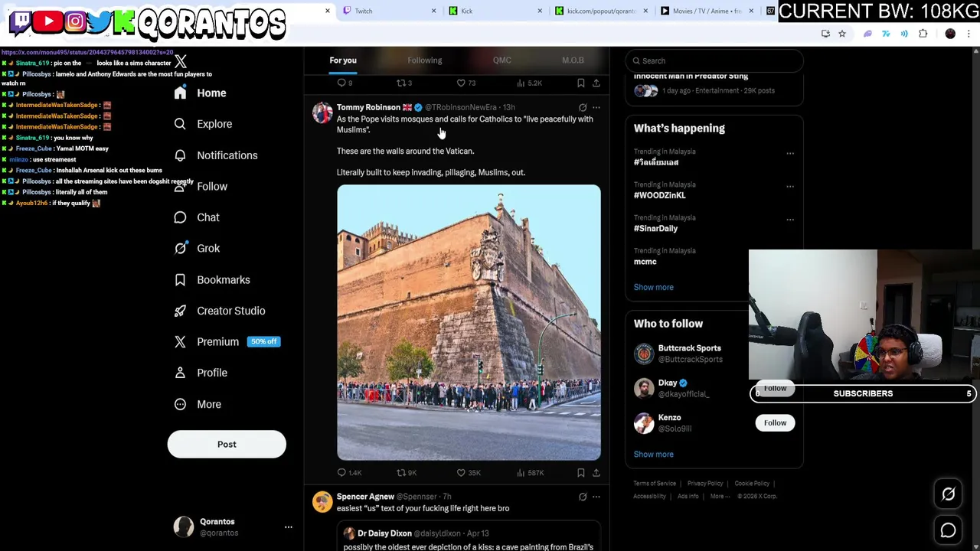Screen dimensions: 980x551
Task: Open Tommy Robinson's profile avatar
Action: [322, 113]
